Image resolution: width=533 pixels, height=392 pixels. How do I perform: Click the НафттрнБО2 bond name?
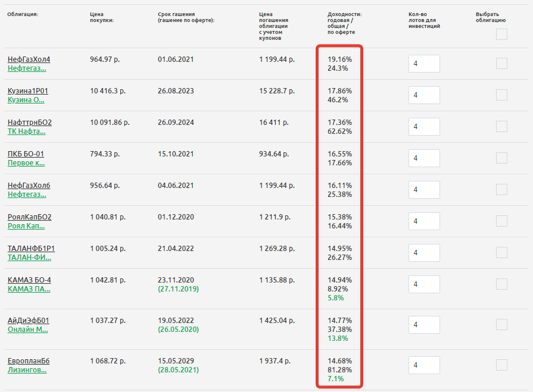click(x=29, y=123)
